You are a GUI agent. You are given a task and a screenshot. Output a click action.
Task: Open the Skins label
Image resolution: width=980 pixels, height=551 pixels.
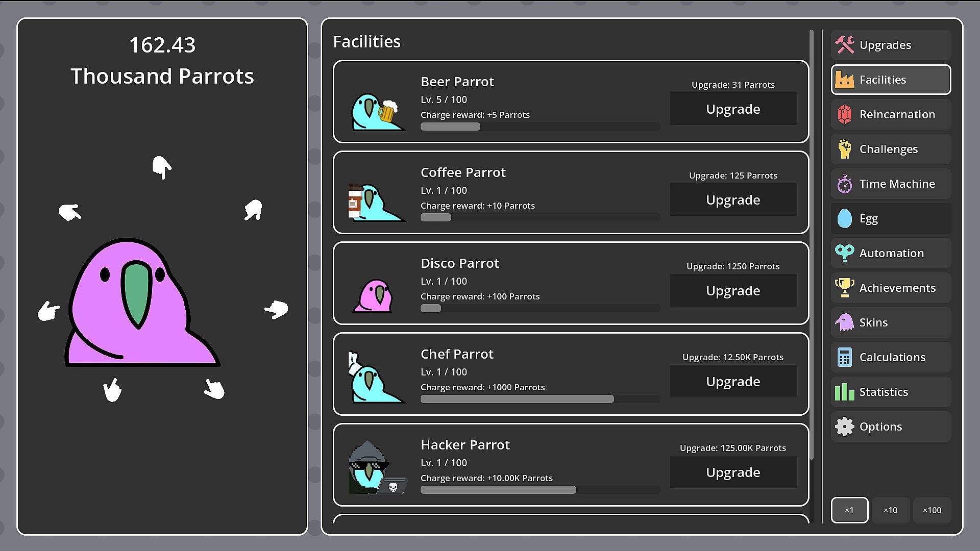(873, 322)
